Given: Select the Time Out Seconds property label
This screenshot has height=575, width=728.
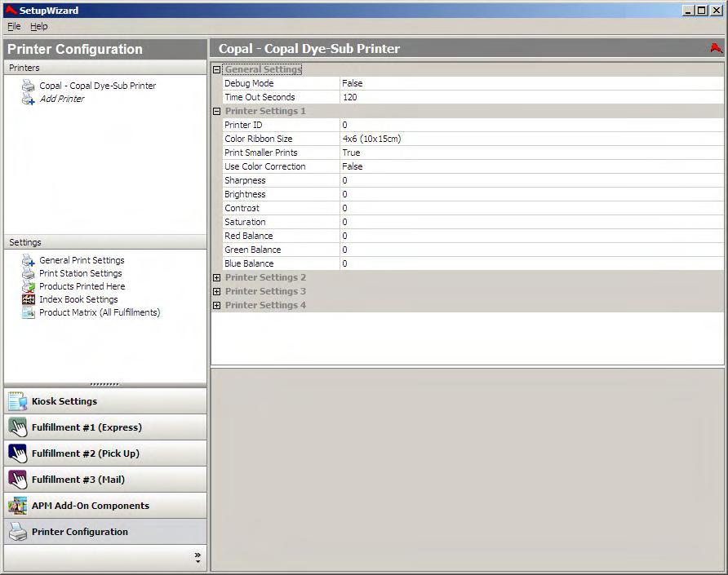Looking at the screenshot, I should pyautogui.click(x=260, y=97).
